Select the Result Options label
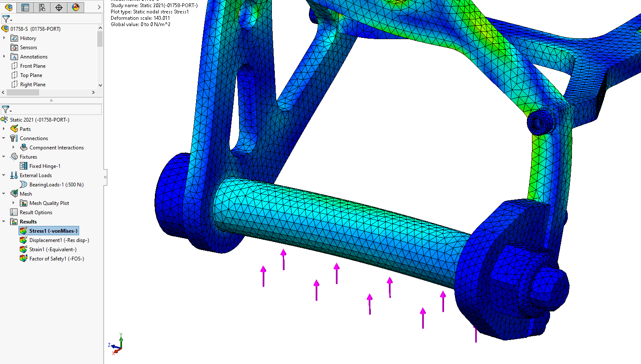This screenshot has width=641, height=364. [36, 213]
